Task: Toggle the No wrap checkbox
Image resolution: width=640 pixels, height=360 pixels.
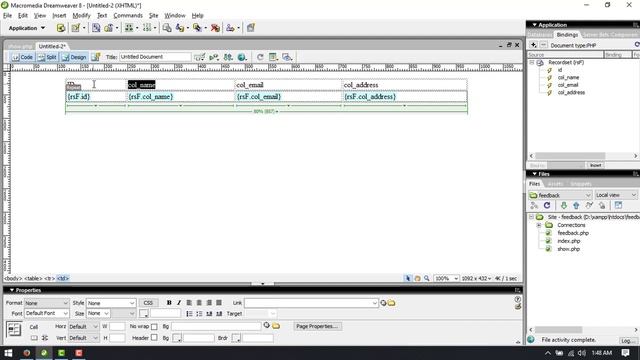Action: [154, 327]
